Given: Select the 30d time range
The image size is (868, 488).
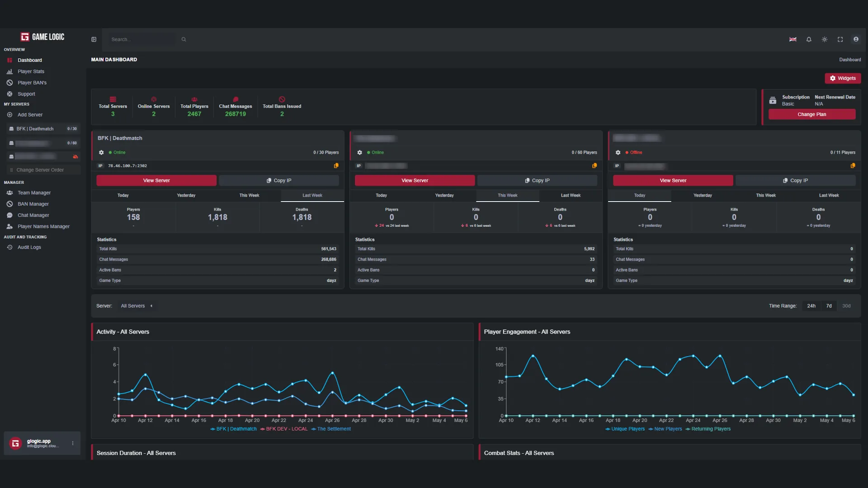Looking at the screenshot, I should 846,306.
